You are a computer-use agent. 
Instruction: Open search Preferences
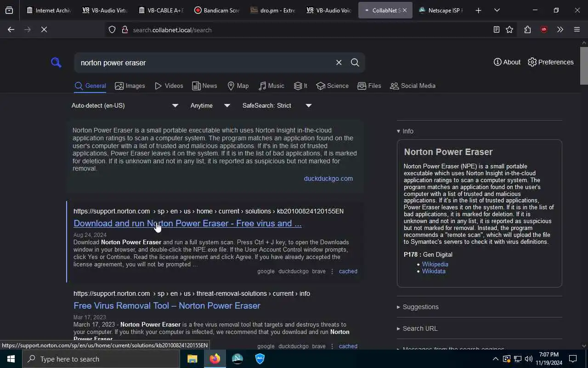pos(550,62)
